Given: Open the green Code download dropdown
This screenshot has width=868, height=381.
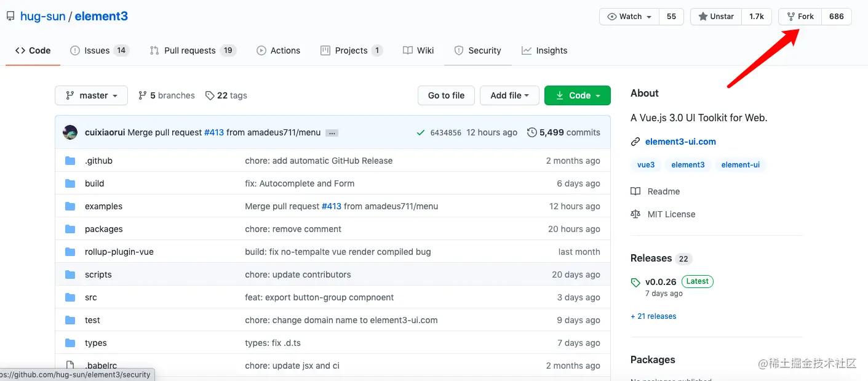Looking at the screenshot, I should (577, 95).
